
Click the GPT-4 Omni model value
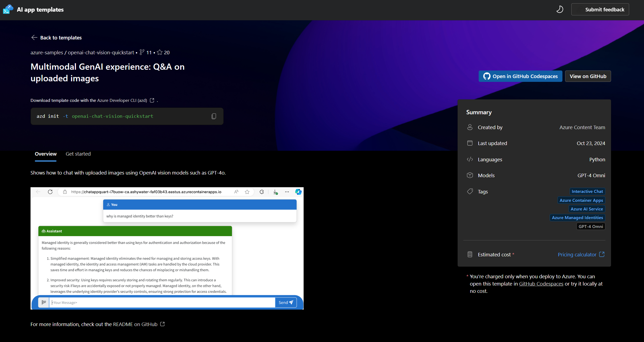(591, 175)
